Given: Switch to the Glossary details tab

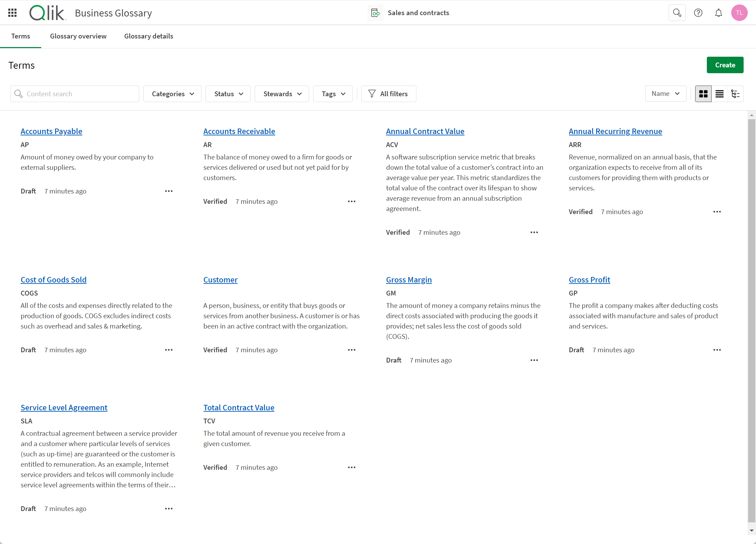Looking at the screenshot, I should click(x=149, y=36).
